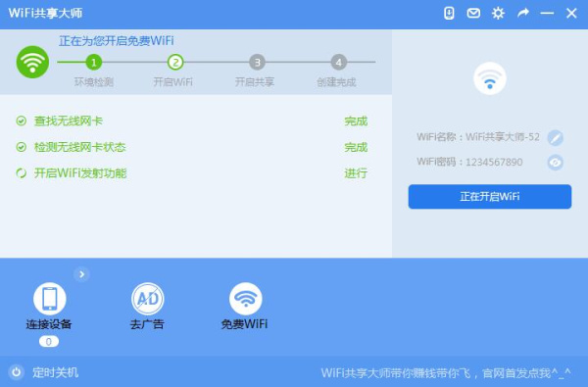Click the 正在开启WiFi button

pos(490,197)
